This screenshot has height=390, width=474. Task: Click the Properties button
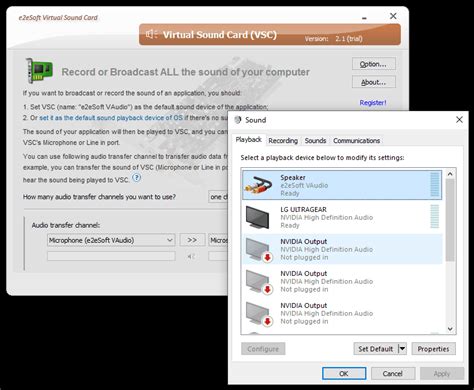click(433, 349)
